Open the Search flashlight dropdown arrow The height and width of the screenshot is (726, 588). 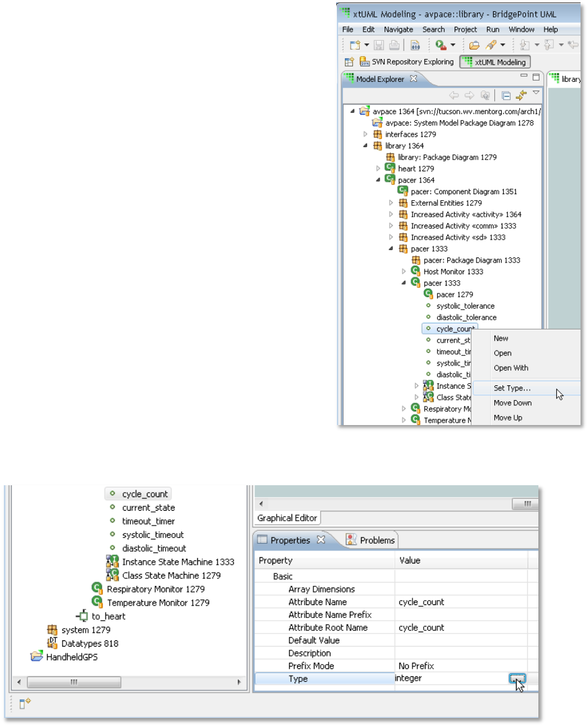[503, 45]
